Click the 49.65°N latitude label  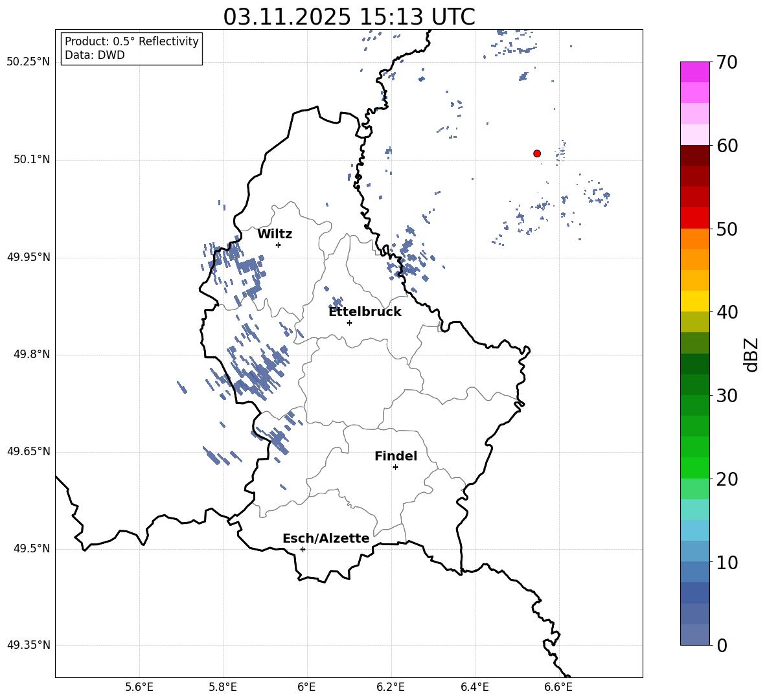pos(29,451)
